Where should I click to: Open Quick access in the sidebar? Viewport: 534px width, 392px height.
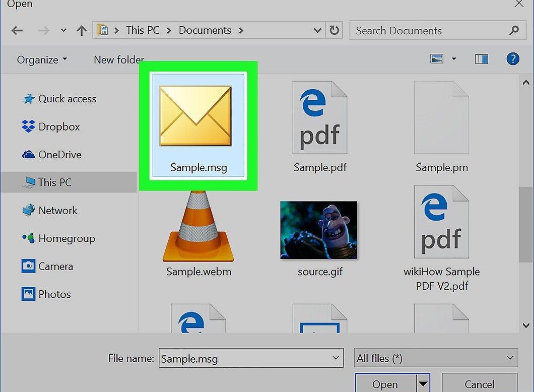tap(60, 99)
